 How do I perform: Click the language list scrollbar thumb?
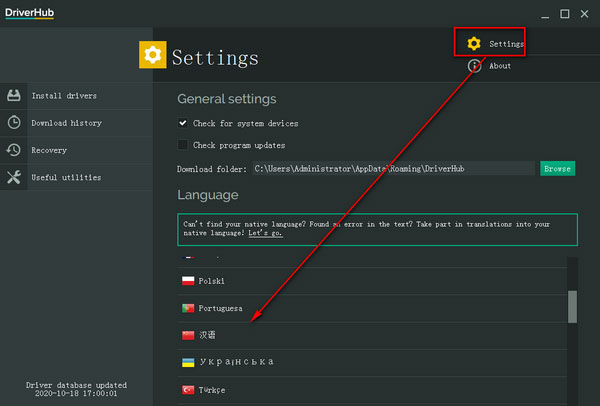(x=572, y=307)
